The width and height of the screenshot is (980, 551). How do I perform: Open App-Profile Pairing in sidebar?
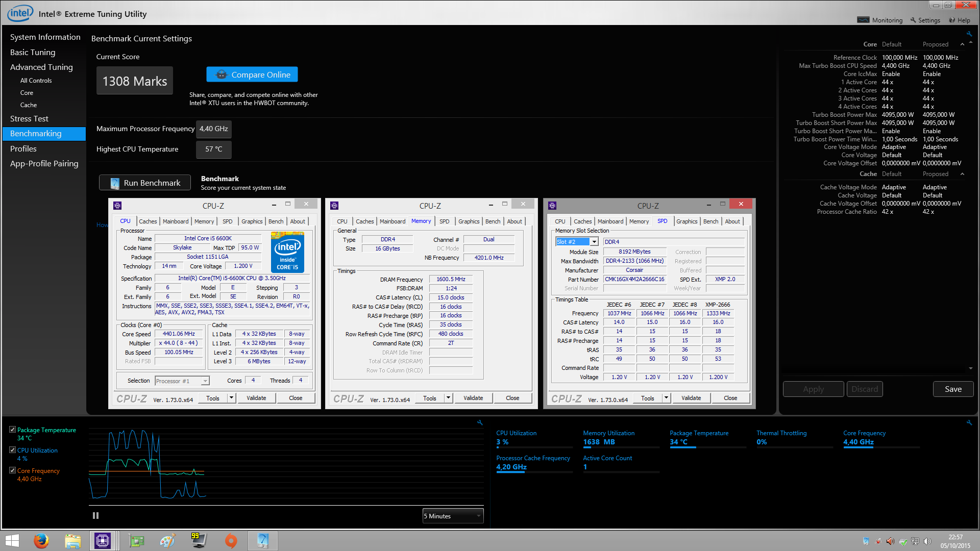(44, 164)
